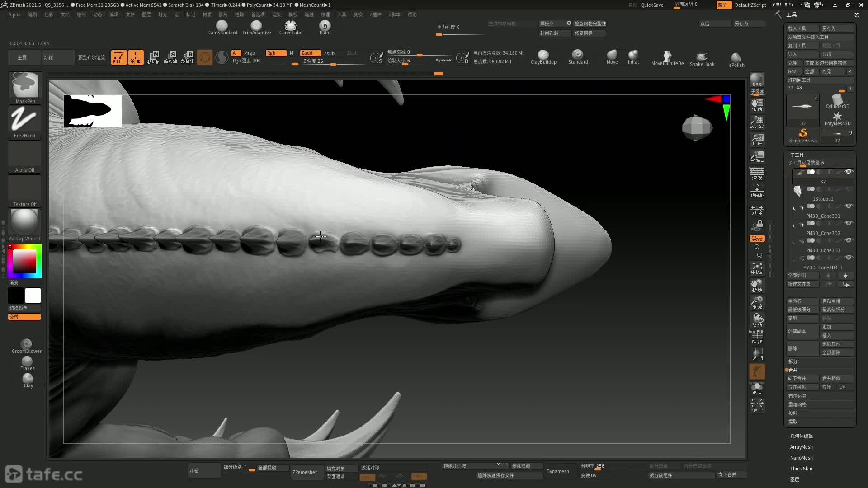868x488 pixels.
Task: Expand the 布尔运算 (Boolean) section
Action: 797,396
